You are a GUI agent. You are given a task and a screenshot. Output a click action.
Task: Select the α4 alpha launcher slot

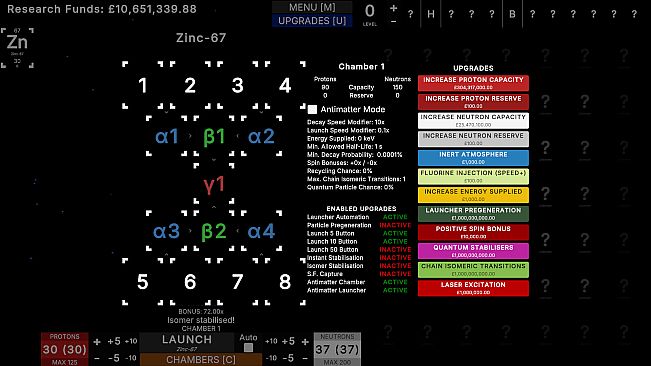[x=261, y=231]
